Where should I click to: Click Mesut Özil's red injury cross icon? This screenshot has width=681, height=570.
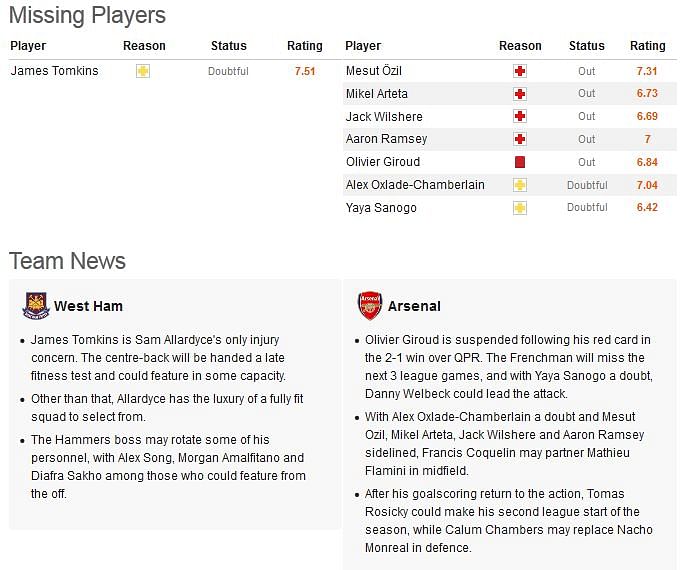click(x=520, y=71)
